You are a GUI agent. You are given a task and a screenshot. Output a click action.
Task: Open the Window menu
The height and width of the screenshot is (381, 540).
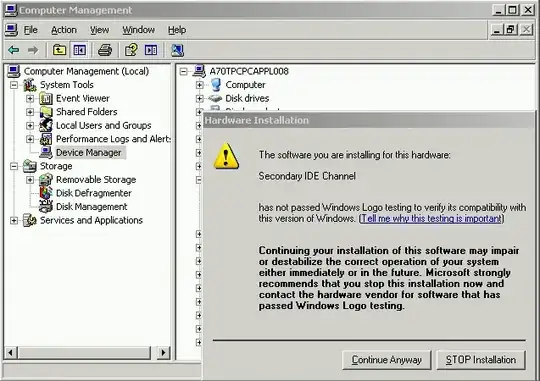pos(138,30)
